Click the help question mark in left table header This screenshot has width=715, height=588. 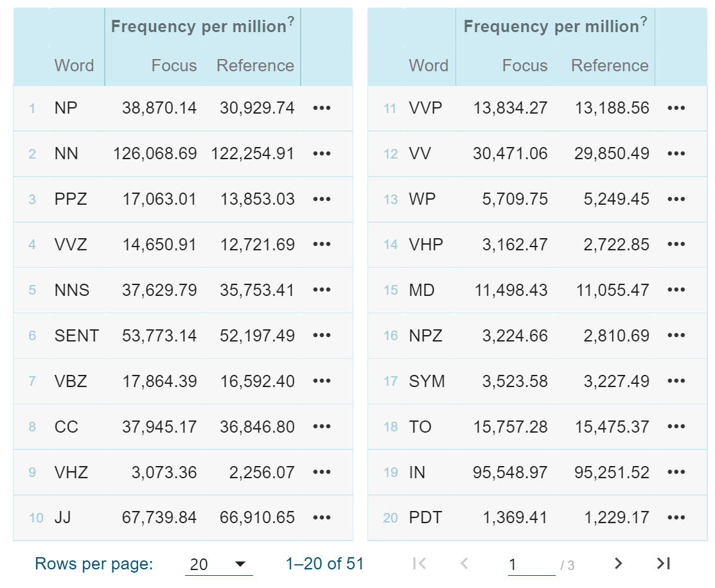[x=291, y=22]
